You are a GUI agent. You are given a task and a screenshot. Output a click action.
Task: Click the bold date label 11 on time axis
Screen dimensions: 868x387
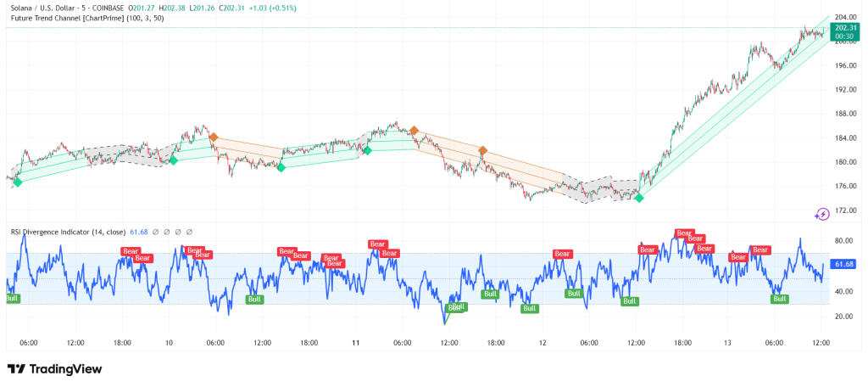[356, 342]
